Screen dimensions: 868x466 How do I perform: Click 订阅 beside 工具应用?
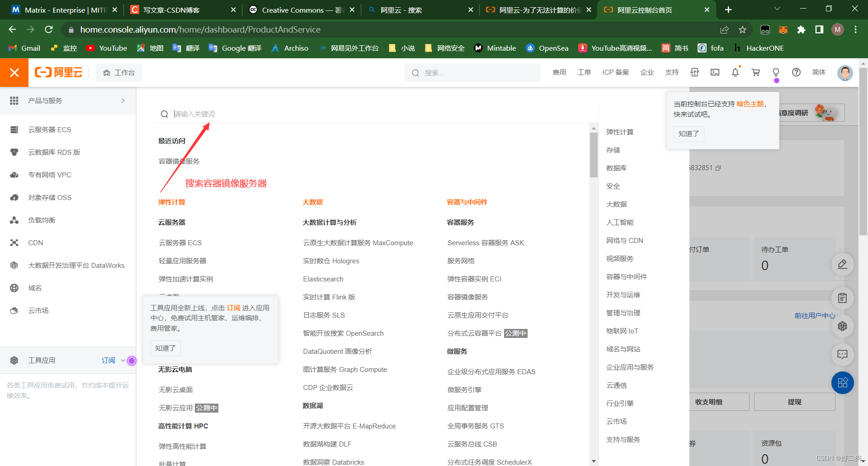[108, 361]
